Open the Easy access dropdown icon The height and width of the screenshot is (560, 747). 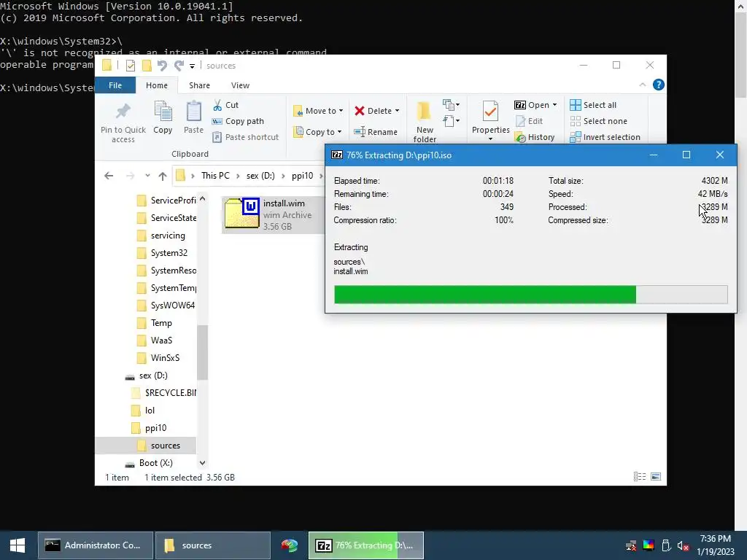451,121
